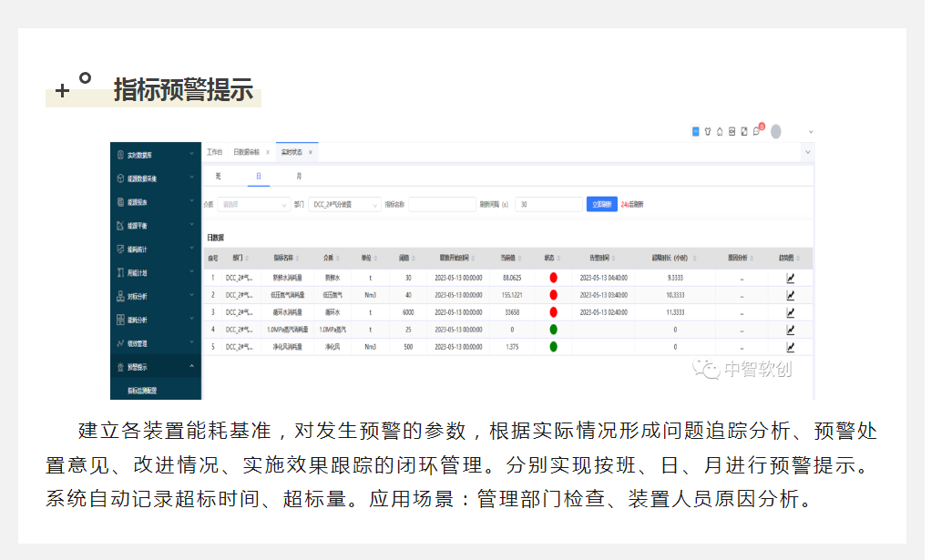Close the 日数据审核 tab
Image resolution: width=931 pixels, height=560 pixels.
[267, 152]
